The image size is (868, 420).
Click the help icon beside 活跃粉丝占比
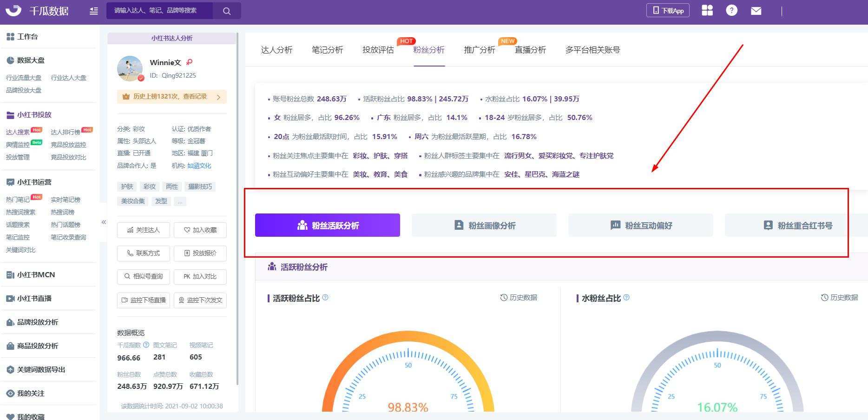[325, 298]
